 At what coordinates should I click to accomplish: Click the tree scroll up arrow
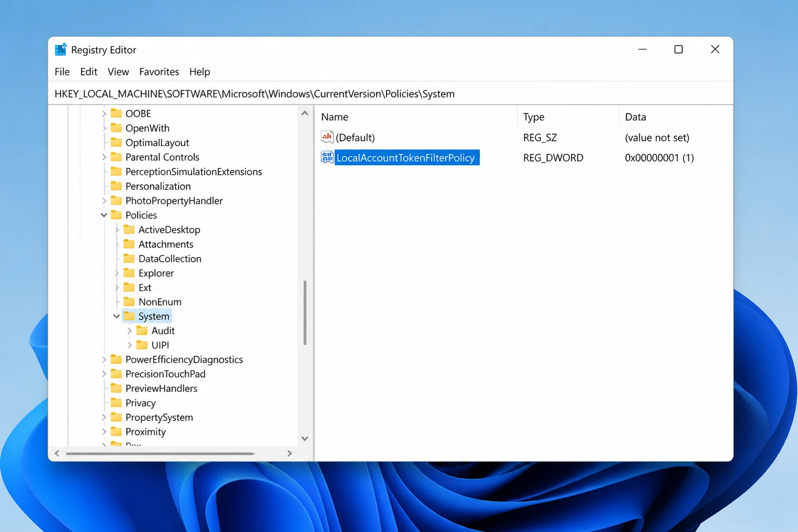[x=305, y=113]
